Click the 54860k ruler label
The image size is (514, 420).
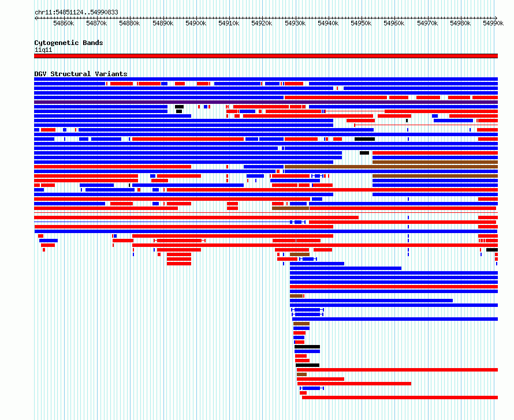tap(64, 23)
